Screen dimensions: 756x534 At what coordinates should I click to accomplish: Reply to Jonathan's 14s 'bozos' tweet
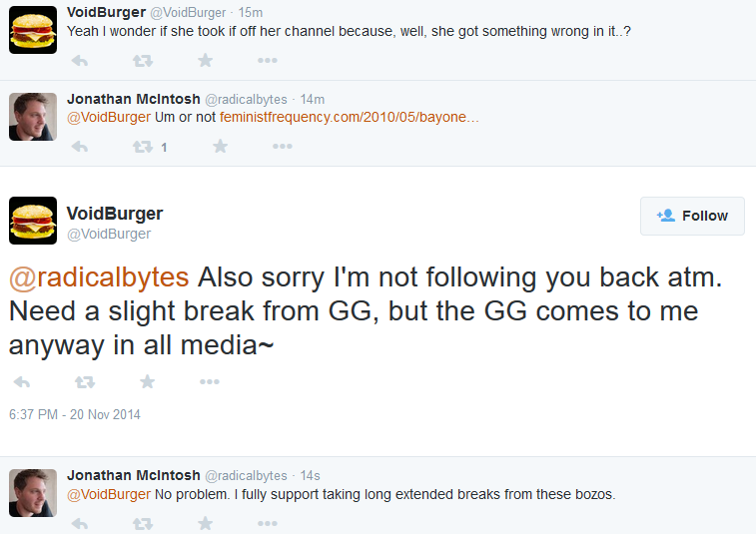coord(80,523)
